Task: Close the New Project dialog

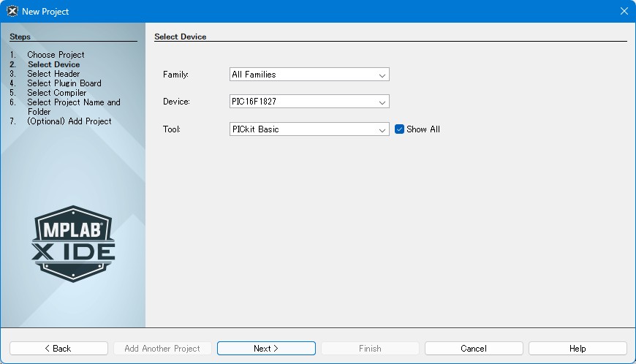Action: (624, 11)
